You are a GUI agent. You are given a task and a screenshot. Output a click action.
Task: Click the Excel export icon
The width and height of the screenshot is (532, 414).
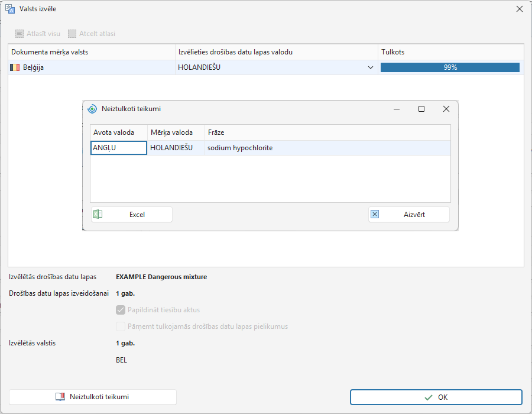[98, 214]
